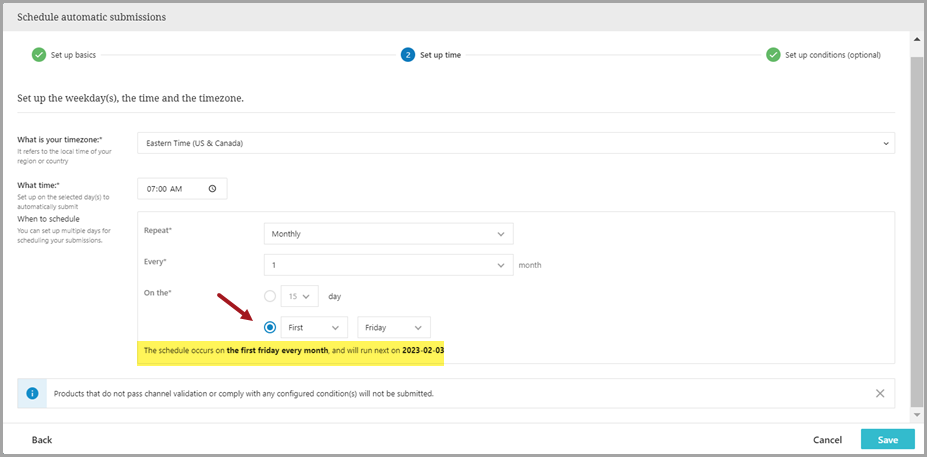Select the First Friday radio button
The height and width of the screenshot is (457, 927).
coord(270,327)
